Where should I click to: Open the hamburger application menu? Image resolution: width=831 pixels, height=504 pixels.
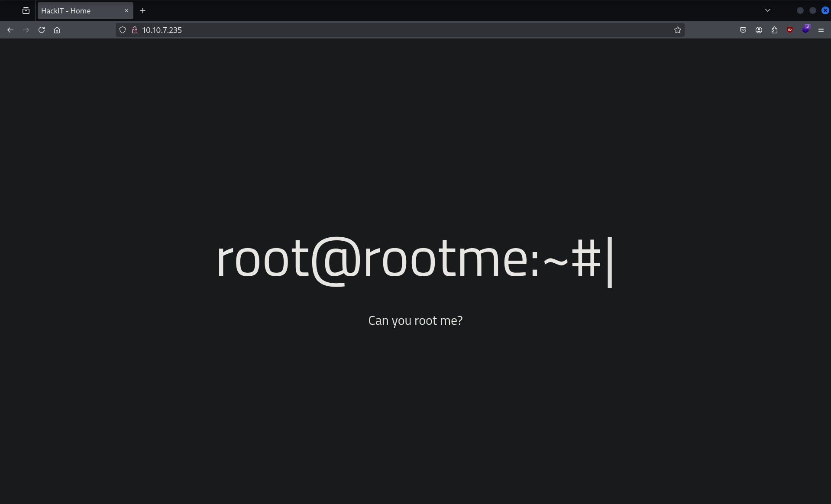click(x=821, y=30)
